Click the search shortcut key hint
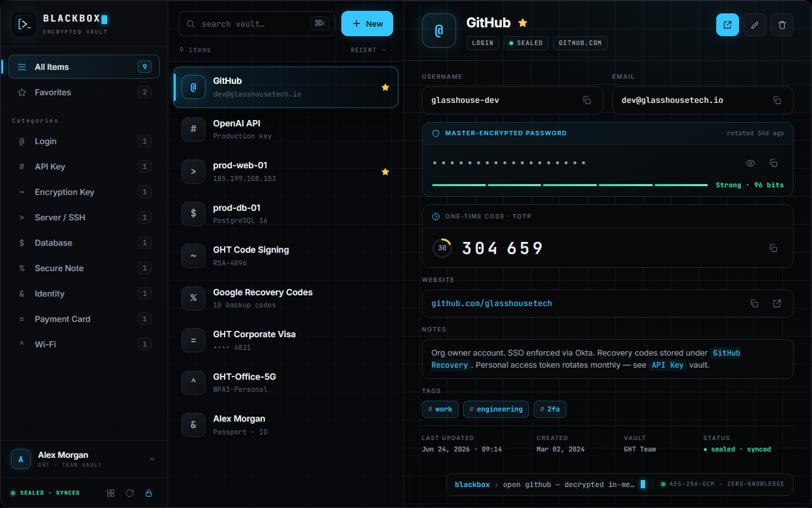Image resolution: width=812 pixels, height=508 pixels. (x=320, y=23)
